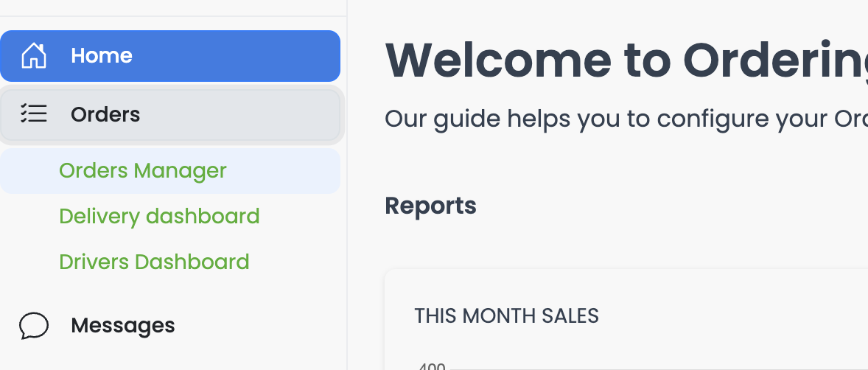Click the Welcome to Ordering heading
This screenshot has height=370, width=868.
click(x=626, y=61)
